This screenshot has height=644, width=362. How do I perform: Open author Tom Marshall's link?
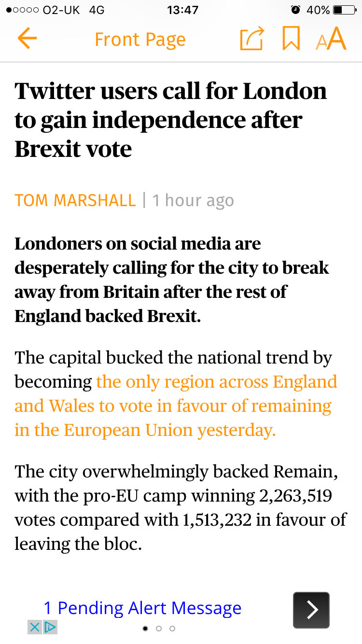(75, 200)
